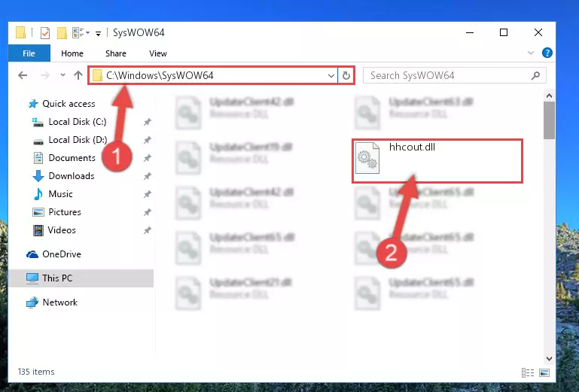Open the address bar history dropdown

[331, 76]
